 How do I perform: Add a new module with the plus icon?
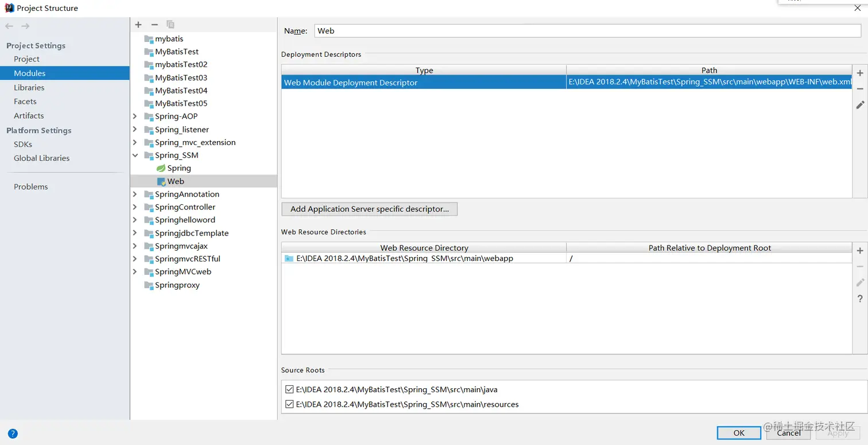click(x=138, y=25)
